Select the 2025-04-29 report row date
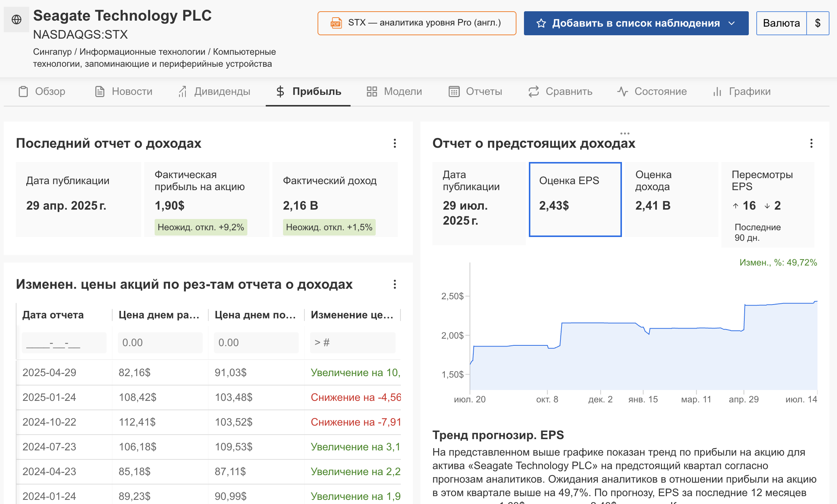Image resolution: width=837 pixels, height=504 pixels. pos(50,373)
